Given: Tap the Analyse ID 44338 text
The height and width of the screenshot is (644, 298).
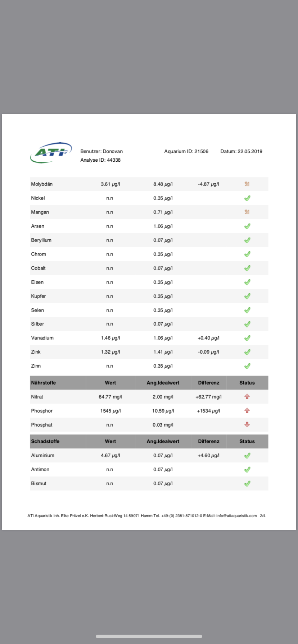Looking at the screenshot, I should point(100,160).
